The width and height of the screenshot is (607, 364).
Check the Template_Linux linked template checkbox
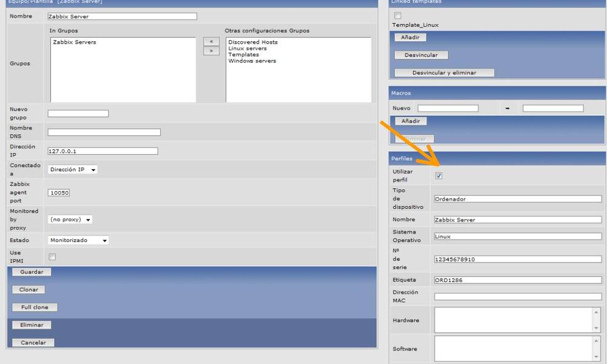398,16
